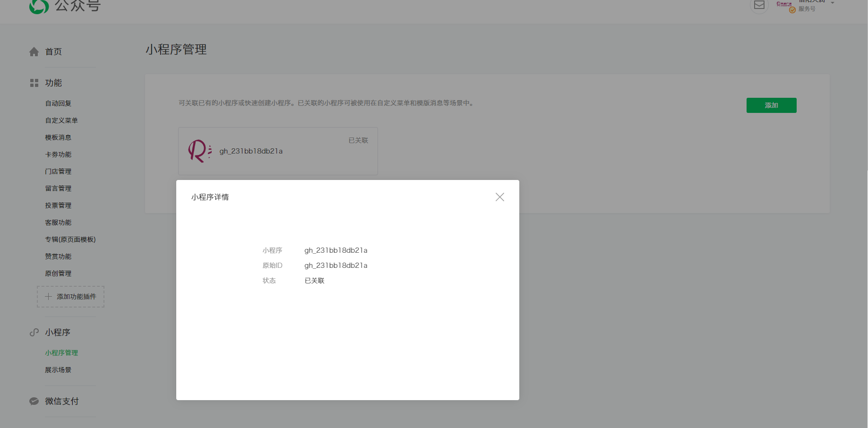This screenshot has width=868, height=428.
Task: Click 状态 label in dialog
Action: tap(269, 281)
